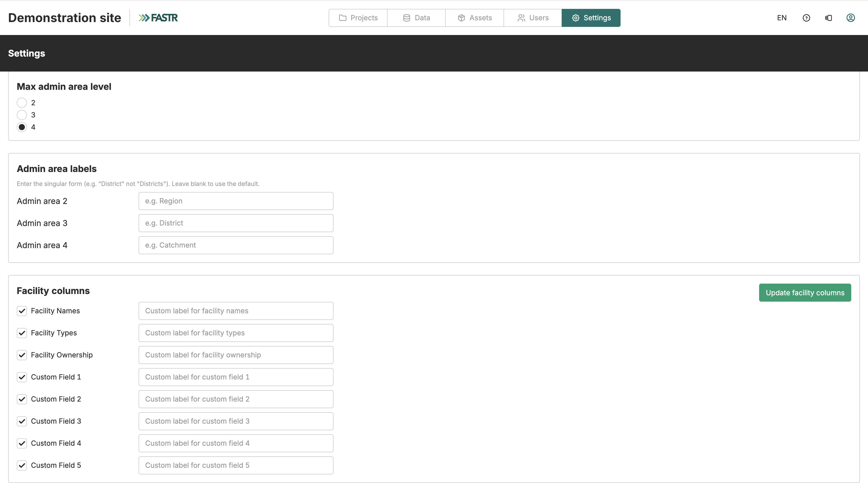Click Update facility columns button
The height and width of the screenshot is (483, 868).
(x=805, y=293)
